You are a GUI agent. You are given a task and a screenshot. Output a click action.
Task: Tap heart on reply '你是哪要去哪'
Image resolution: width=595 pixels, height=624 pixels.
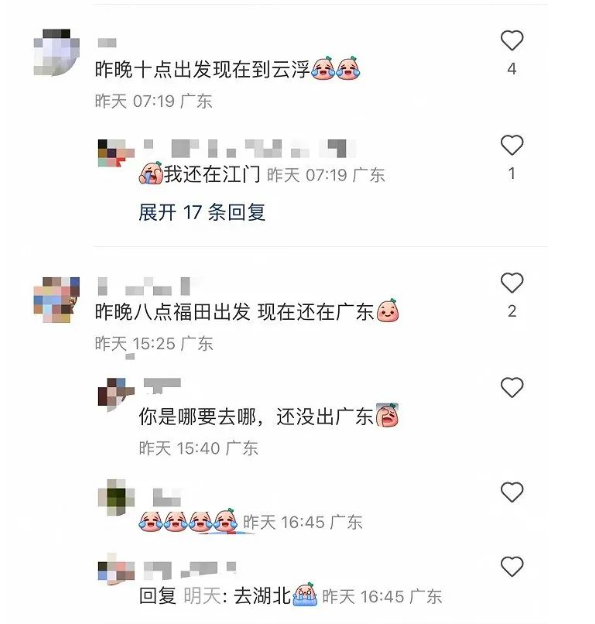click(x=511, y=387)
